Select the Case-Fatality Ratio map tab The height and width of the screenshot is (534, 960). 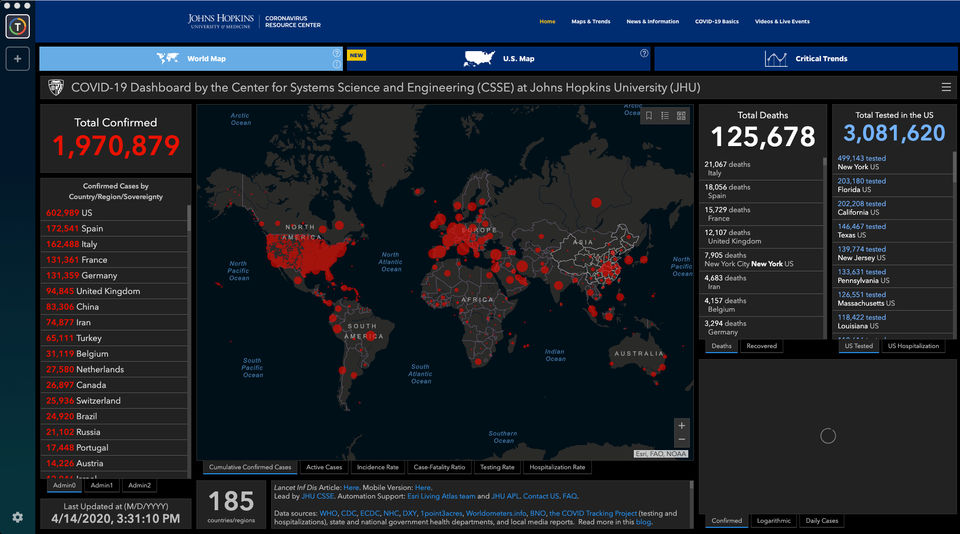(x=439, y=467)
